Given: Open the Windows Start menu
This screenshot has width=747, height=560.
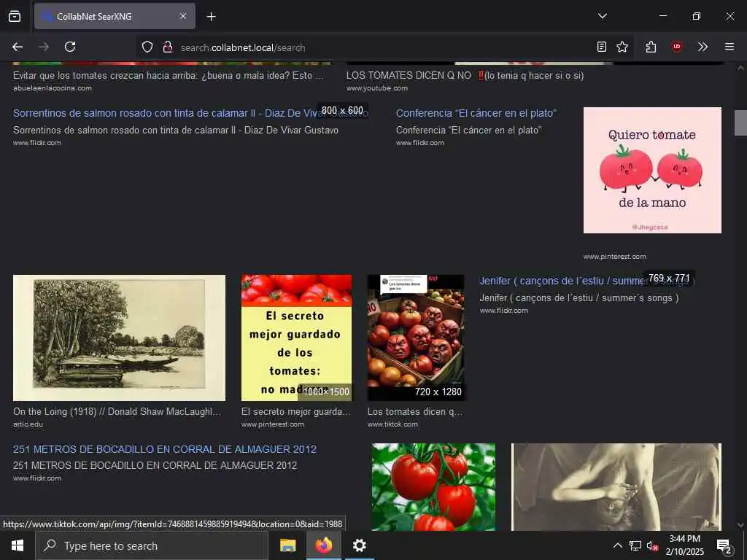Looking at the screenshot, I should pyautogui.click(x=18, y=545).
